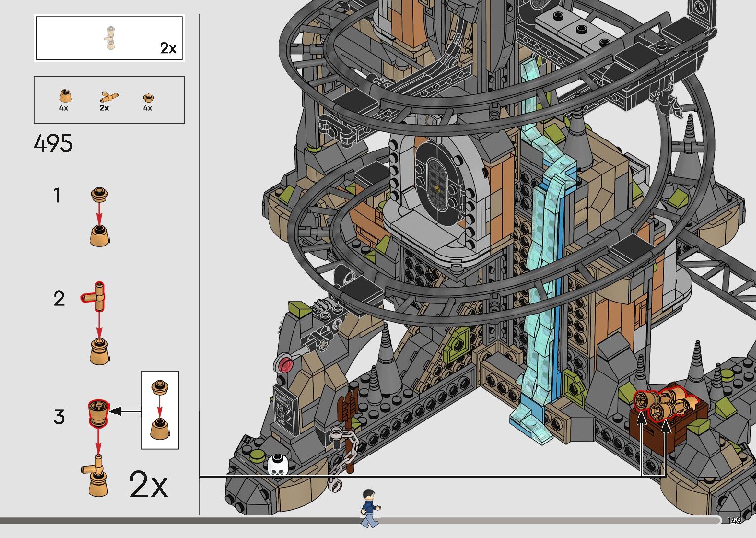Image resolution: width=756 pixels, height=538 pixels.
Task: Click the black checklist sign tile
Action: pos(285,410)
